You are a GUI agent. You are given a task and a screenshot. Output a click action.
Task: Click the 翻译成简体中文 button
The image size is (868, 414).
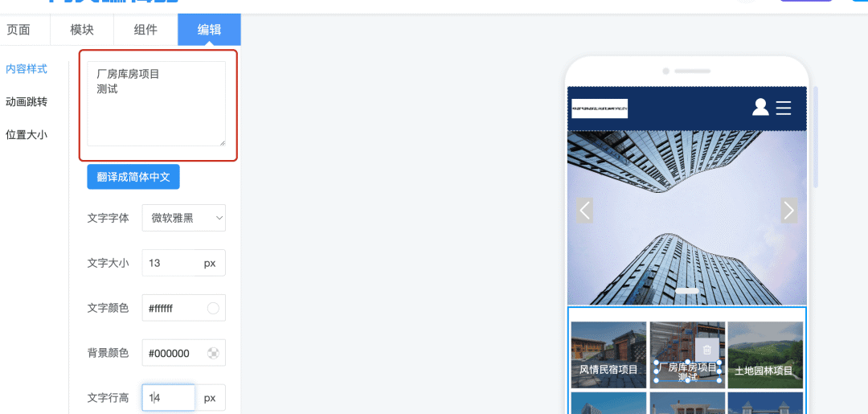133,177
